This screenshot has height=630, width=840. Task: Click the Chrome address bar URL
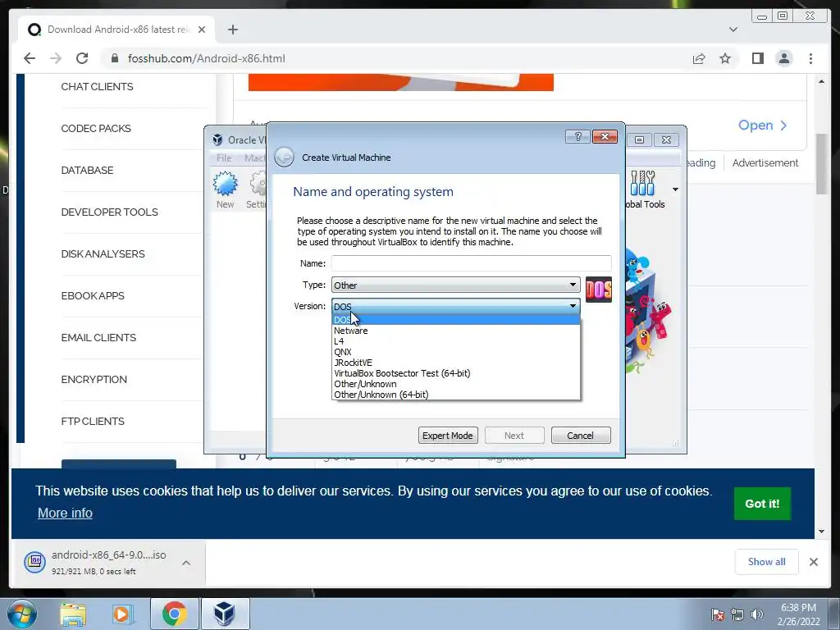tap(206, 58)
